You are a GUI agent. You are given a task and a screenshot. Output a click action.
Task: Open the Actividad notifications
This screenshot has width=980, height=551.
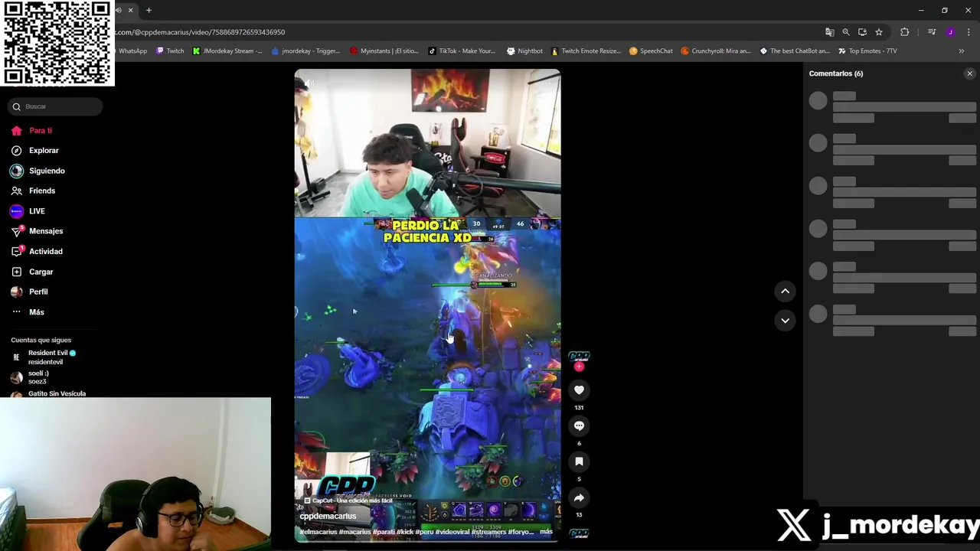38,251
